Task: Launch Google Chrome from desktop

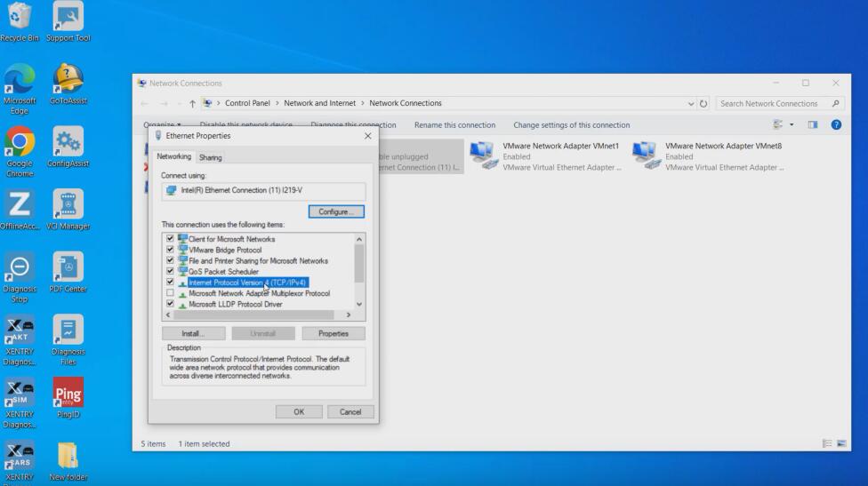Action: point(20,152)
